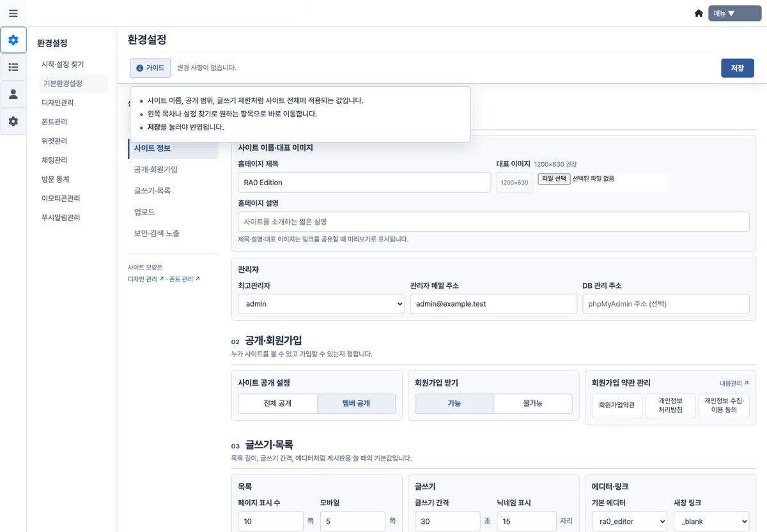Click the 모바일 page count field
The height and width of the screenshot is (532, 767).
pos(353,521)
